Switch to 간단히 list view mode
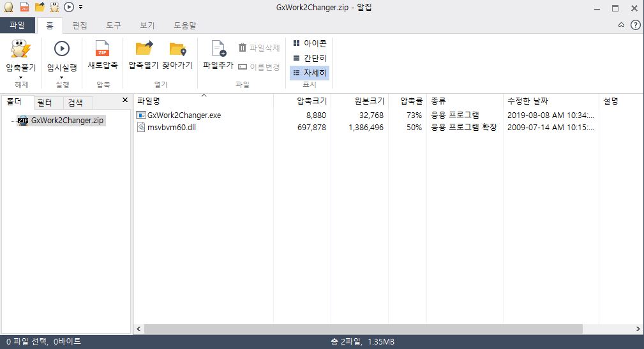644x349 pixels. point(310,58)
